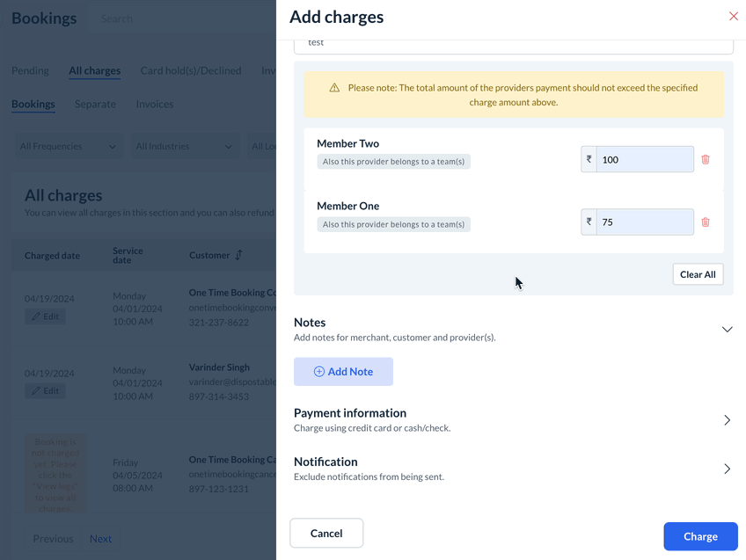746x560 pixels.
Task: Expand the Payment information section
Action: [x=727, y=420]
